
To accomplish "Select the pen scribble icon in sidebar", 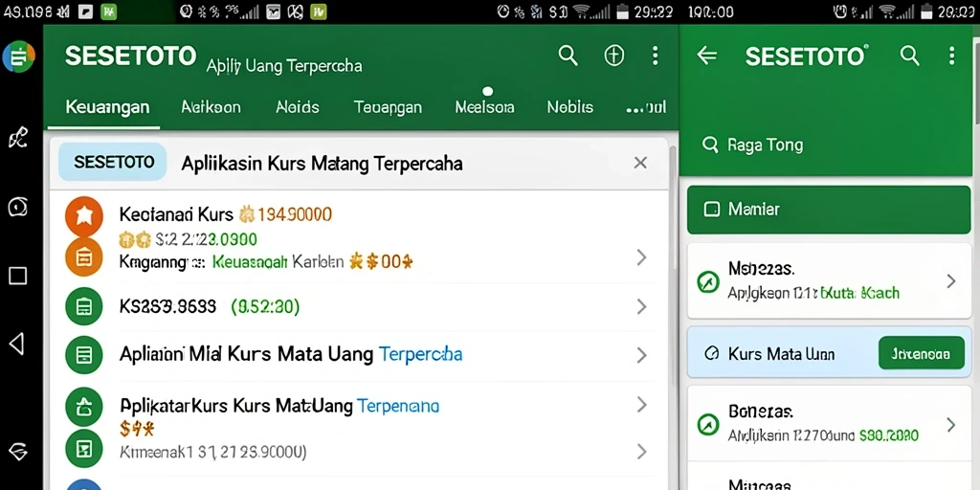I will coord(17,138).
